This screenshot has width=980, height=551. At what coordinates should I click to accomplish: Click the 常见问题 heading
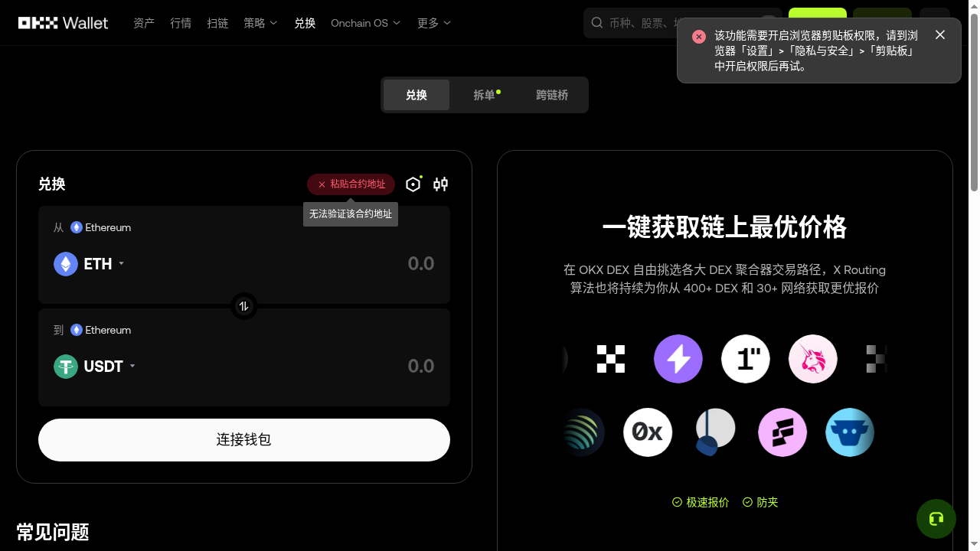coord(53,532)
